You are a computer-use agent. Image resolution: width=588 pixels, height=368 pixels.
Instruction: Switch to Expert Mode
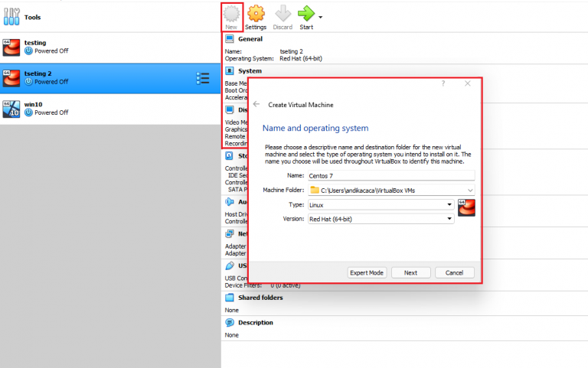tap(367, 273)
